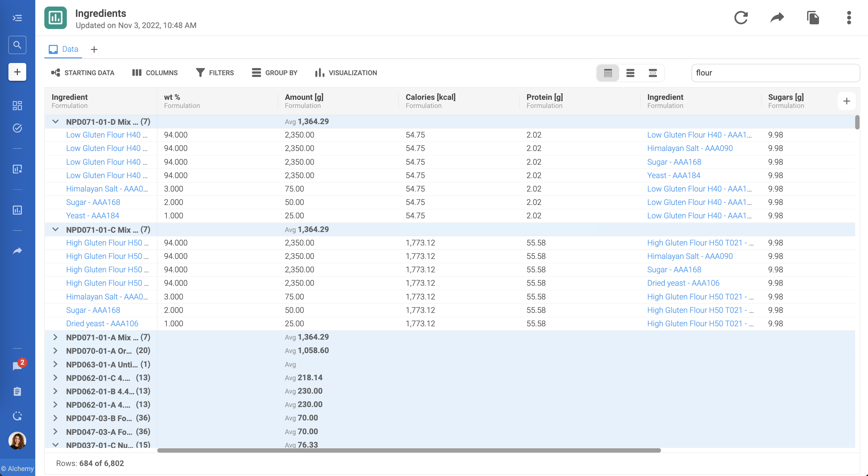This screenshot has width=868, height=476.
Task: Expand the NPD062-01-A group
Action: coord(56,405)
